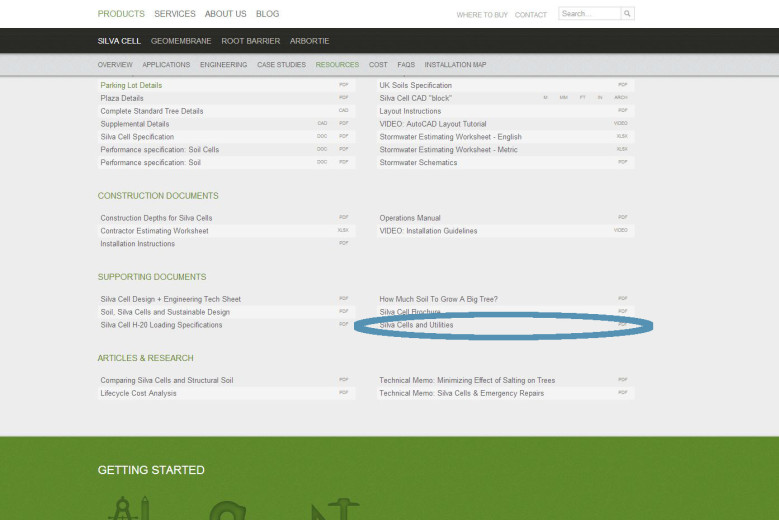
Task: Download PDF of Performance specification: Soil
Action: click(343, 162)
